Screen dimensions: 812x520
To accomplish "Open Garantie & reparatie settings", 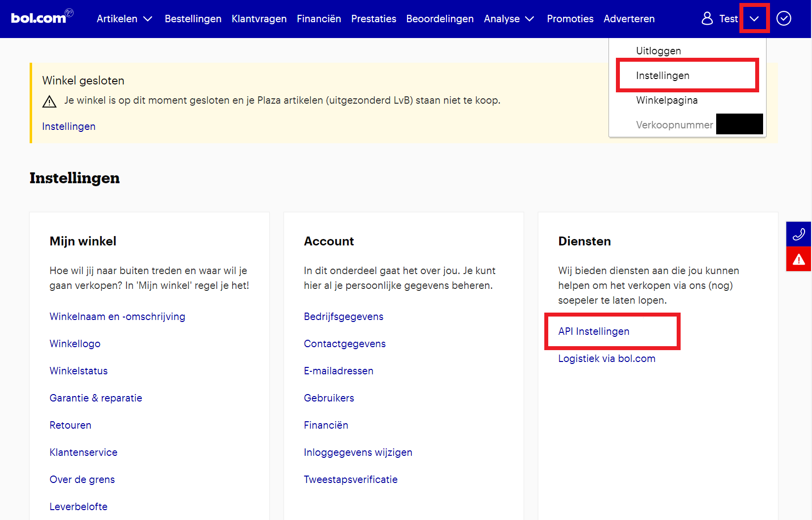I will [96, 398].
